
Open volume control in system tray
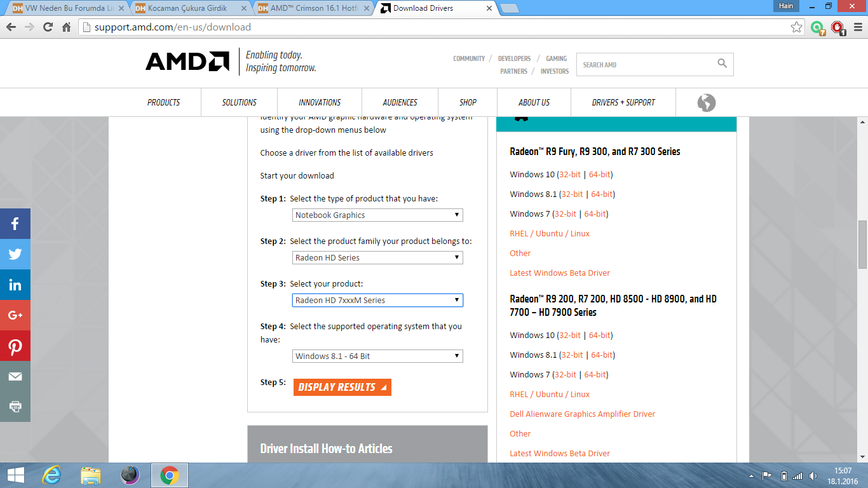[813, 476]
